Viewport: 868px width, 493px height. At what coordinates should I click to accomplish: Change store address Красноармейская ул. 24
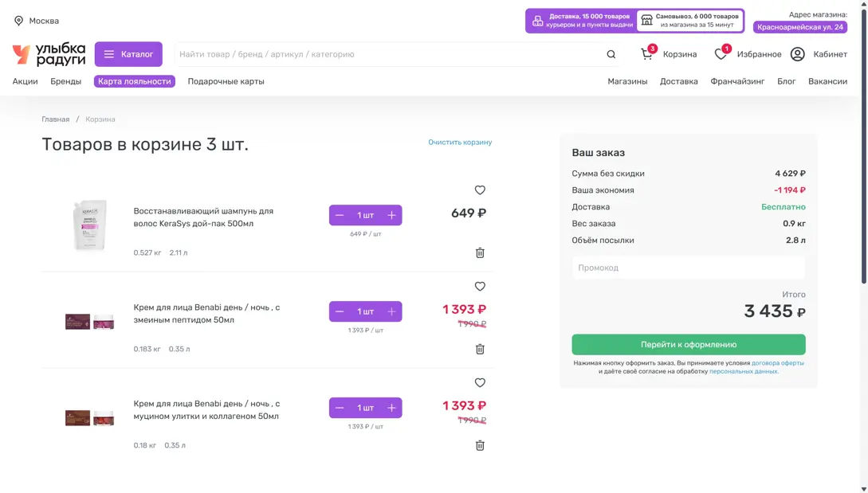pos(799,27)
